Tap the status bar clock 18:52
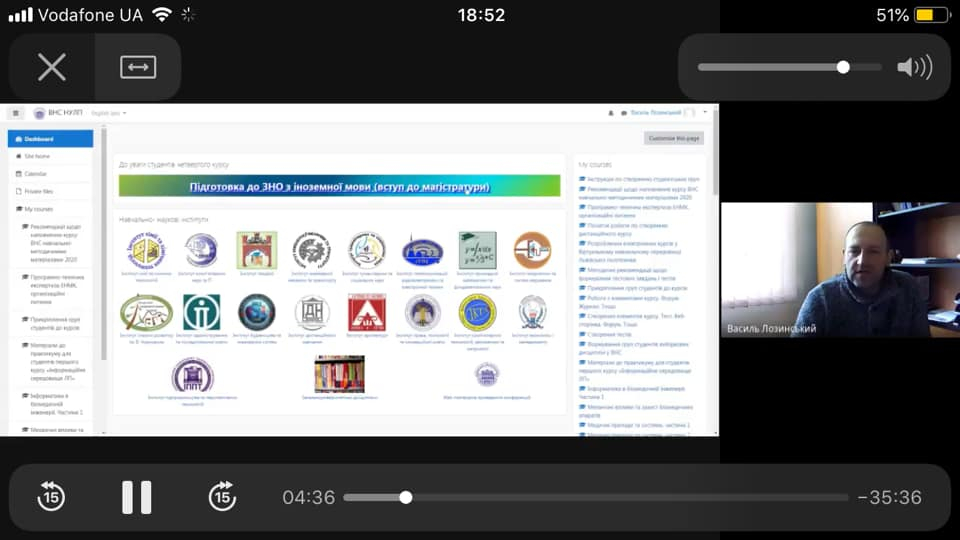Viewport: 960px width, 540px height. (x=481, y=15)
